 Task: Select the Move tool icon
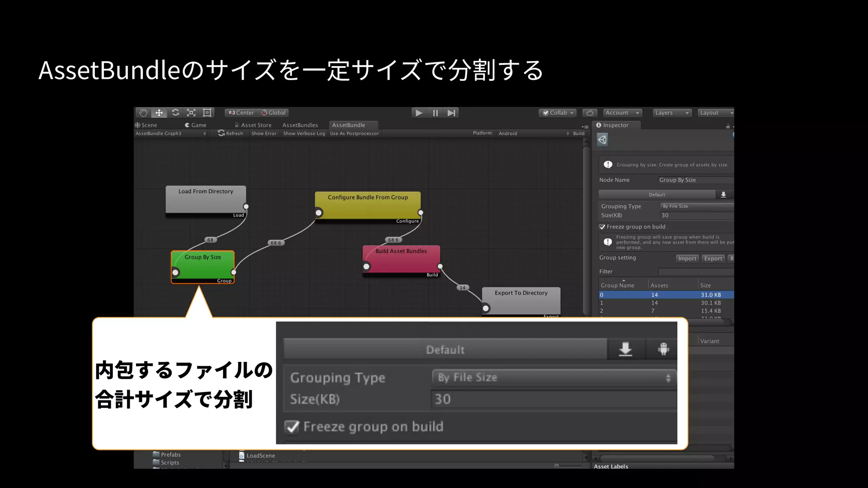(x=159, y=113)
